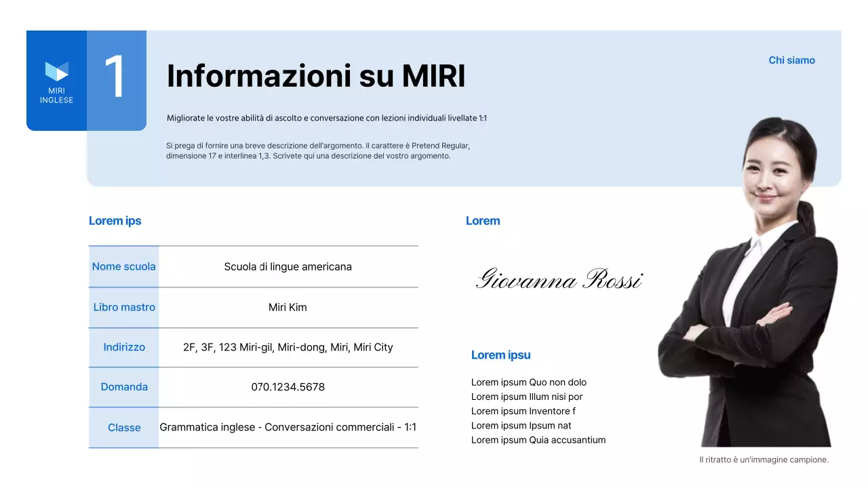Select the 'Indirizzo' row label
The image size is (868, 488).
coord(124,347)
